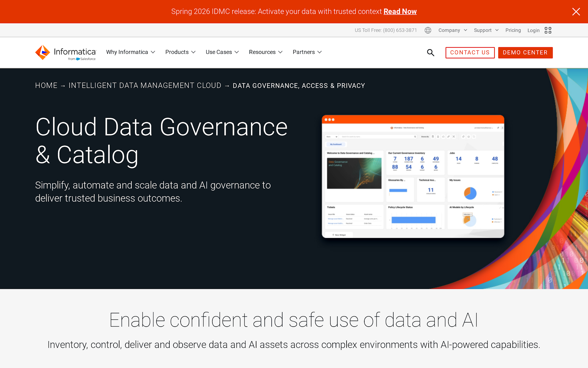Expand the Why Informatica menu
Viewport: 588px width, 368px height.
pos(131,52)
